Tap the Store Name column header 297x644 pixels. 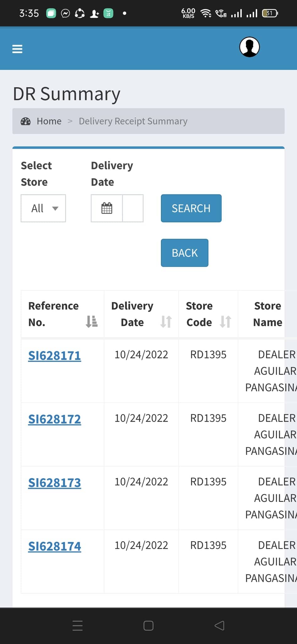pyautogui.click(x=267, y=314)
